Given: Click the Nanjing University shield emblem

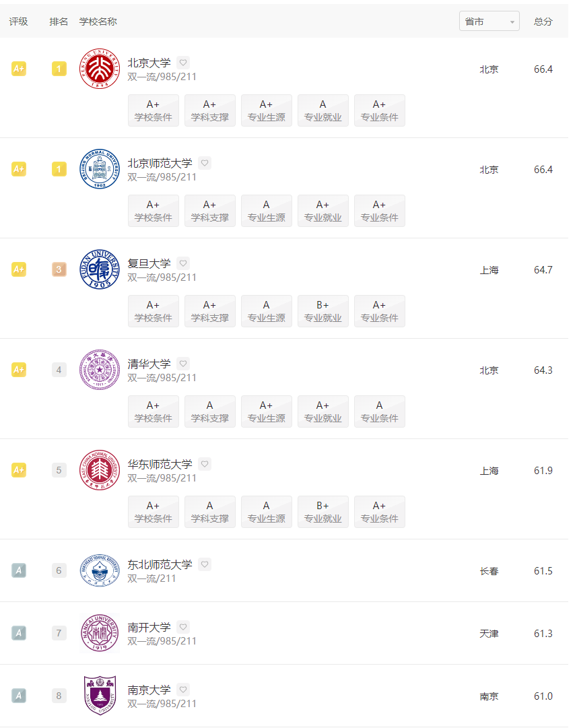Looking at the screenshot, I should coord(100,696).
